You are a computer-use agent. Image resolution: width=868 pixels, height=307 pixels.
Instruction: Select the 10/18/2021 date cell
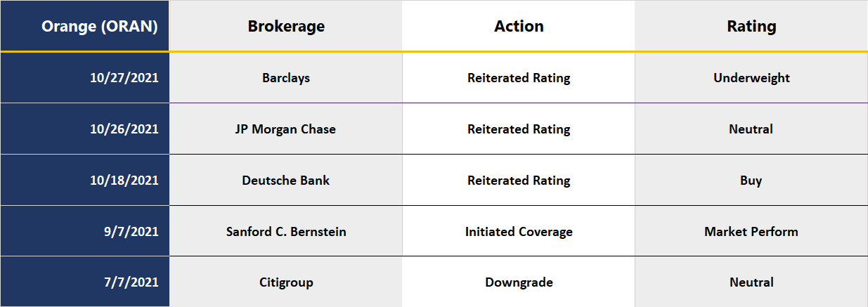pyautogui.click(x=84, y=181)
